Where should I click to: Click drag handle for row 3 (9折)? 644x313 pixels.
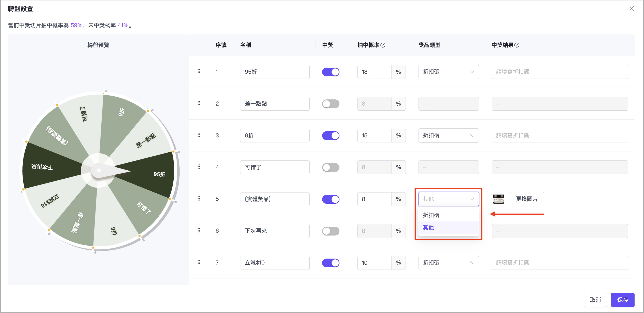click(x=199, y=135)
